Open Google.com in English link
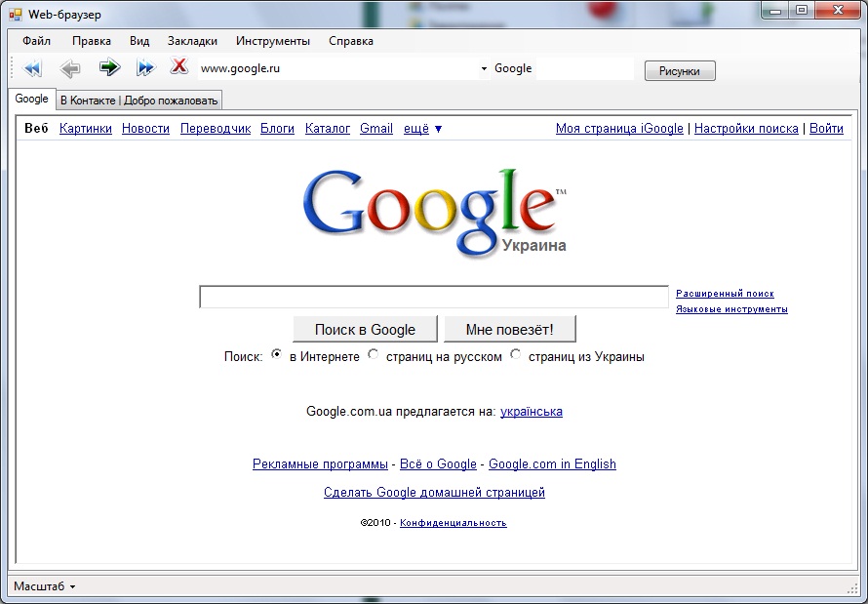Screen dimensions: 868x604 (552, 463)
